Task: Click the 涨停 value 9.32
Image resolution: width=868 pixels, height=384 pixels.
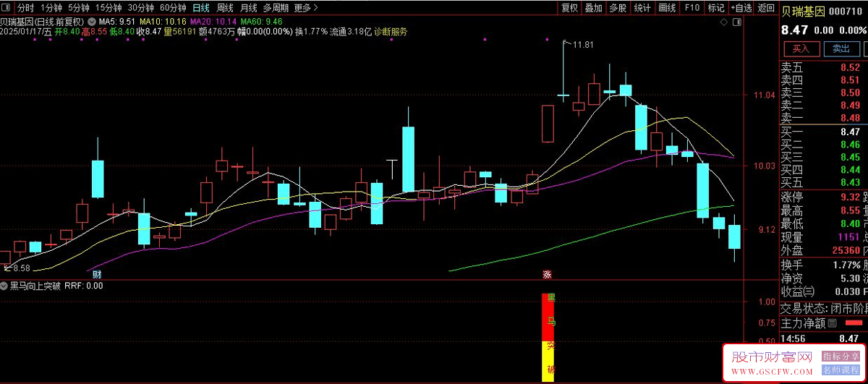Action: click(849, 197)
